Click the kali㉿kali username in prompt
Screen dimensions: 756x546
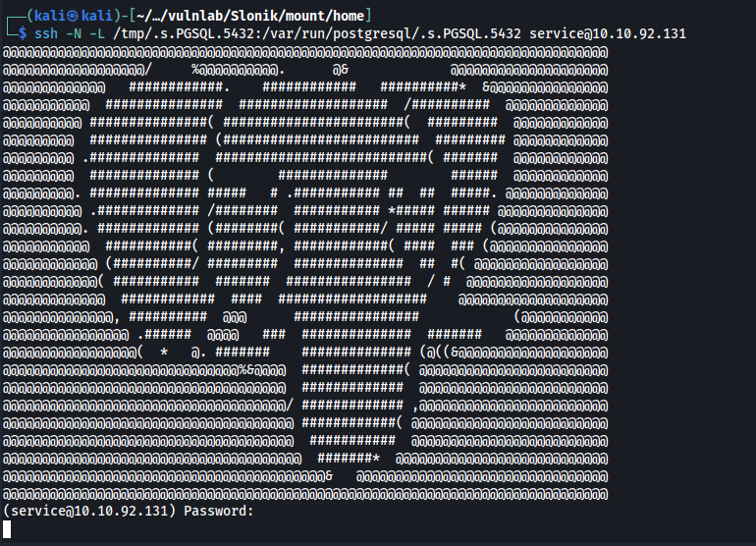pos(74,16)
